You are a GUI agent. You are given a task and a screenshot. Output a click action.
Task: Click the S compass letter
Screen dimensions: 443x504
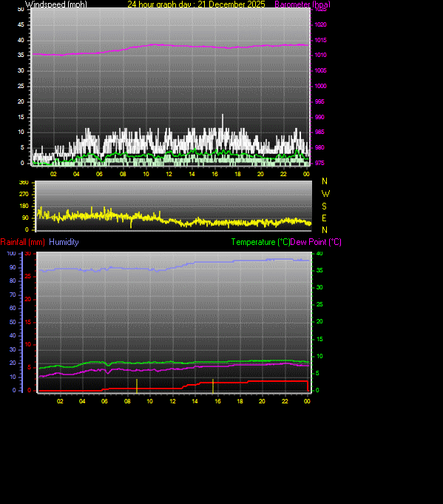[x=324, y=206]
